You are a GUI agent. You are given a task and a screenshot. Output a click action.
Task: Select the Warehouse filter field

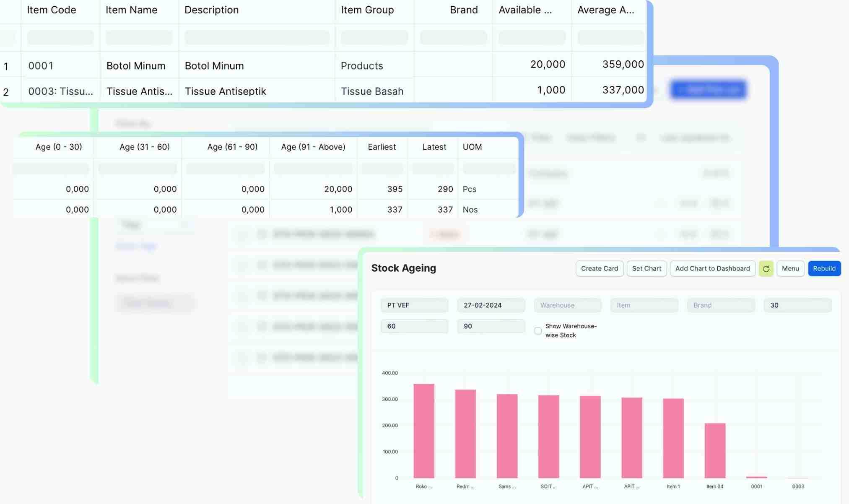click(567, 305)
